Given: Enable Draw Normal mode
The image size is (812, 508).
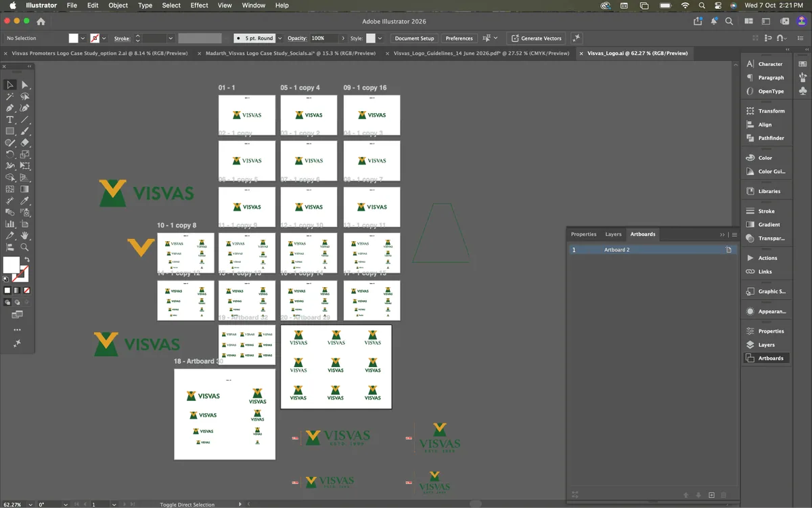Looking at the screenshot, I should point(7,302).
